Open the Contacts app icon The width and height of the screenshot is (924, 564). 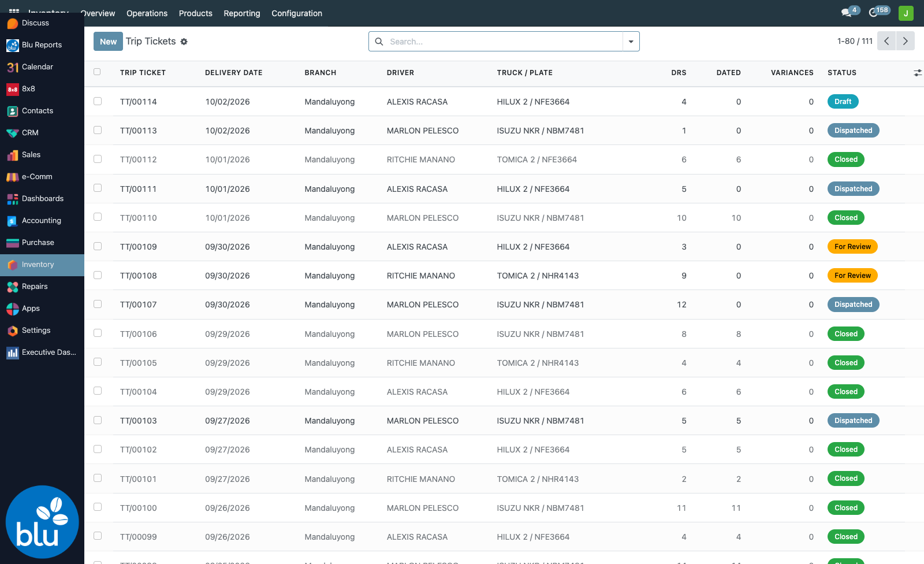coord(13,111)
